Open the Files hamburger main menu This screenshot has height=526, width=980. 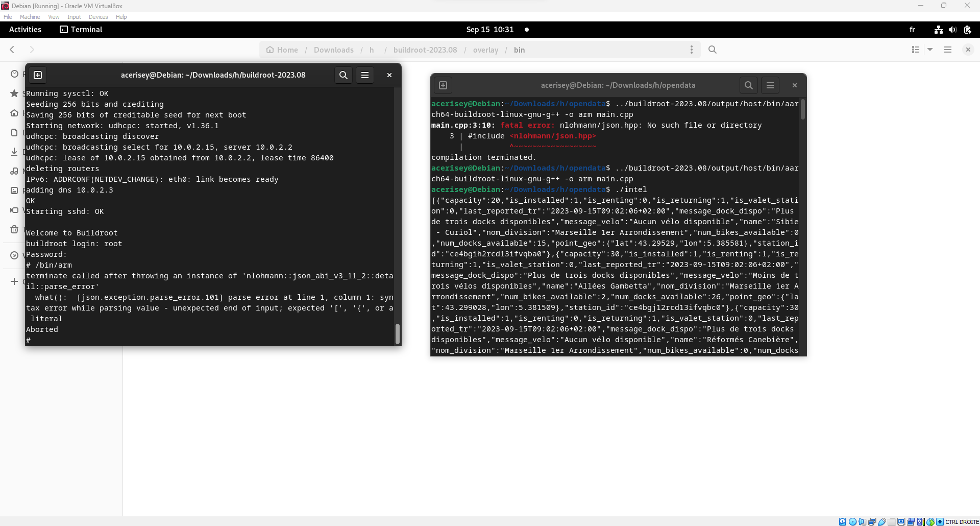[x=948, y=50]
